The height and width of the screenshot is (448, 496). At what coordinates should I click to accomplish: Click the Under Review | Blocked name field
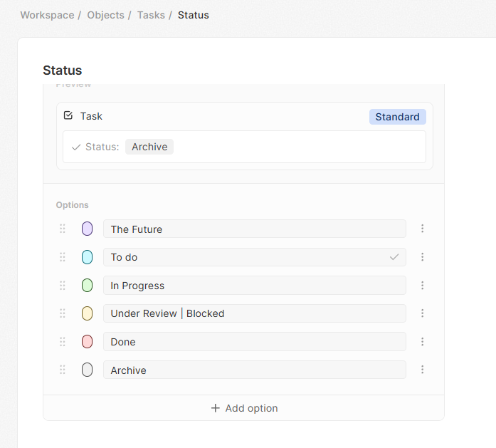pyautogui.click(x=254, y=313)
